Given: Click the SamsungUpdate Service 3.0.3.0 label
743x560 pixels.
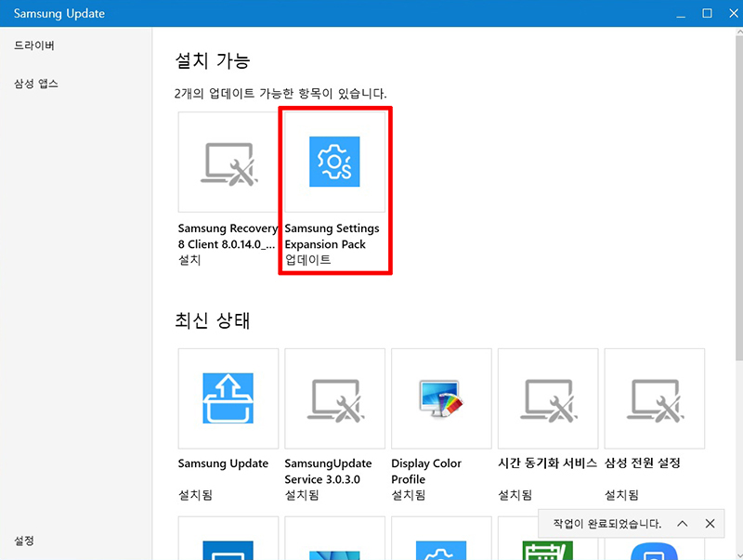Looking at the screenshot, I should pos(328,472).
